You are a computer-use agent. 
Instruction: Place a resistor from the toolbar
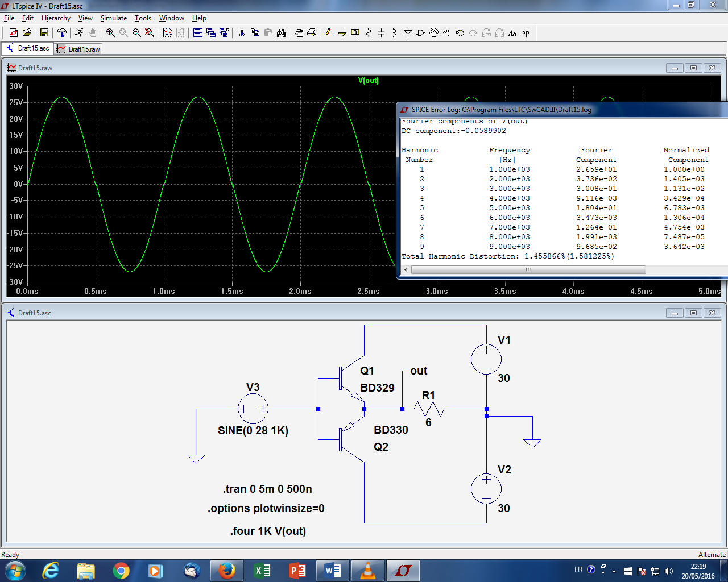tap(369, 33)
